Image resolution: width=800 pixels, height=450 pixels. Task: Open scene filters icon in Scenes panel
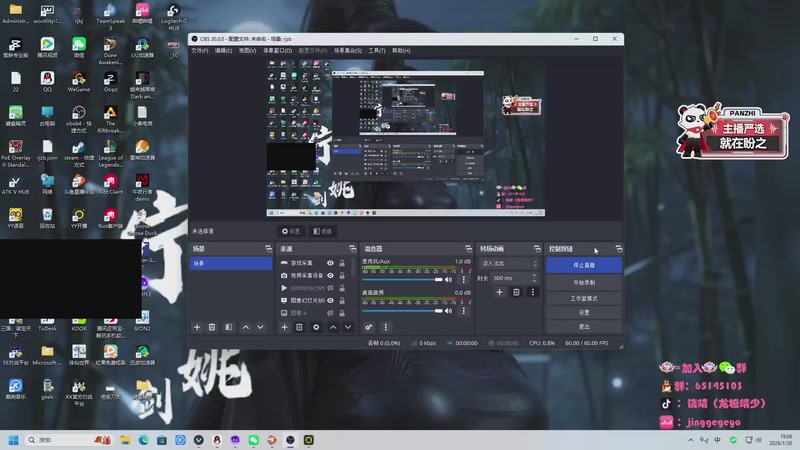[229, 327]
